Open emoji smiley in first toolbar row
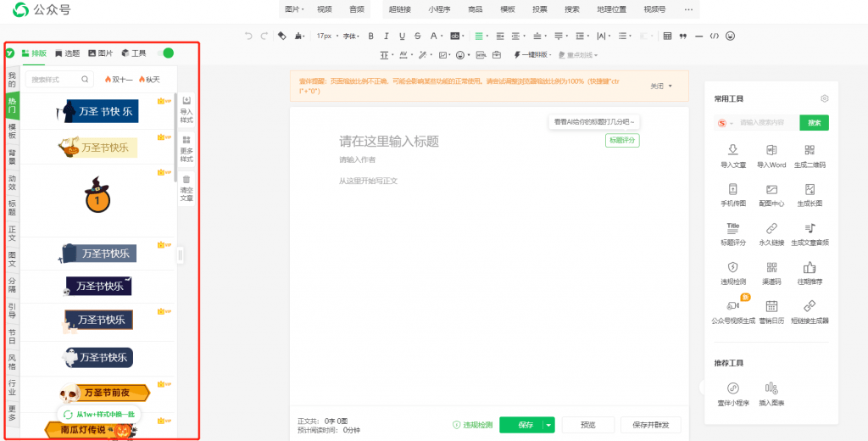Screen dimensions: 868x441 coord(731,36)
